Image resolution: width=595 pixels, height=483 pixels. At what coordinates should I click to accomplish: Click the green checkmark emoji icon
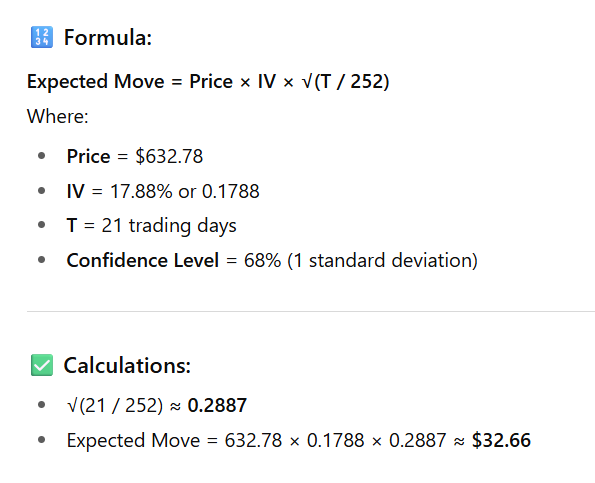(42, 365)
